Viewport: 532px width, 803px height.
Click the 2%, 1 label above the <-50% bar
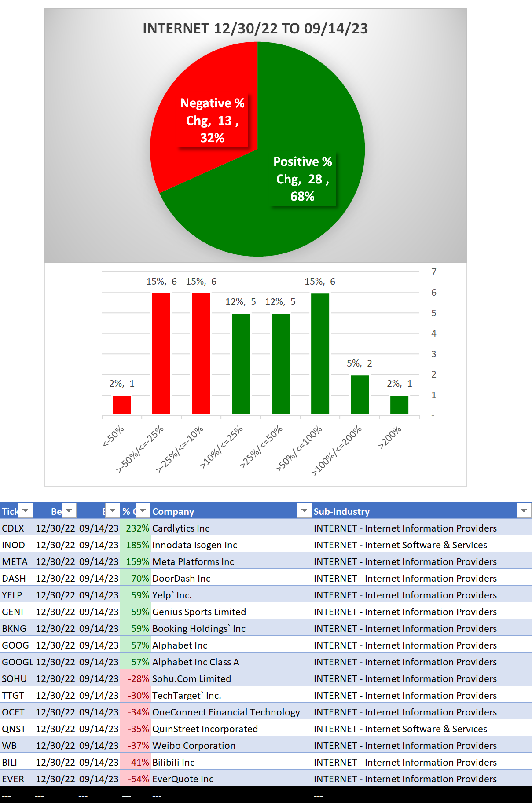pyautogui.click(x=122, y=384)
